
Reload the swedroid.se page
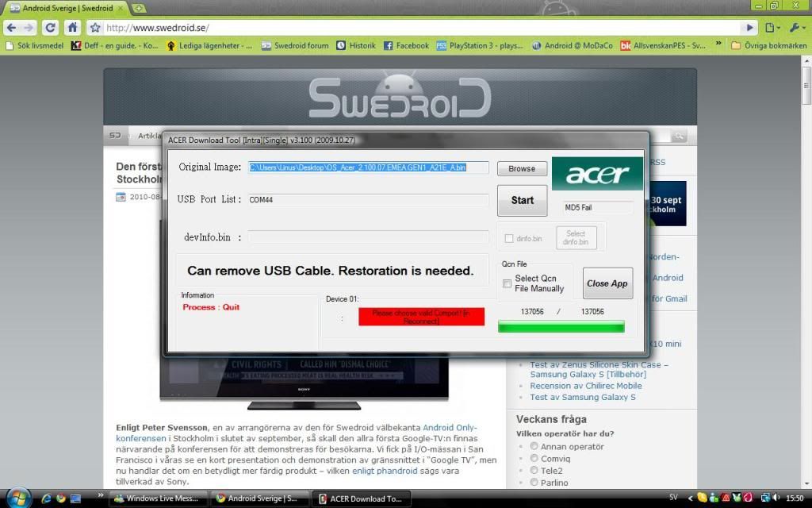(x=50, y=28)
